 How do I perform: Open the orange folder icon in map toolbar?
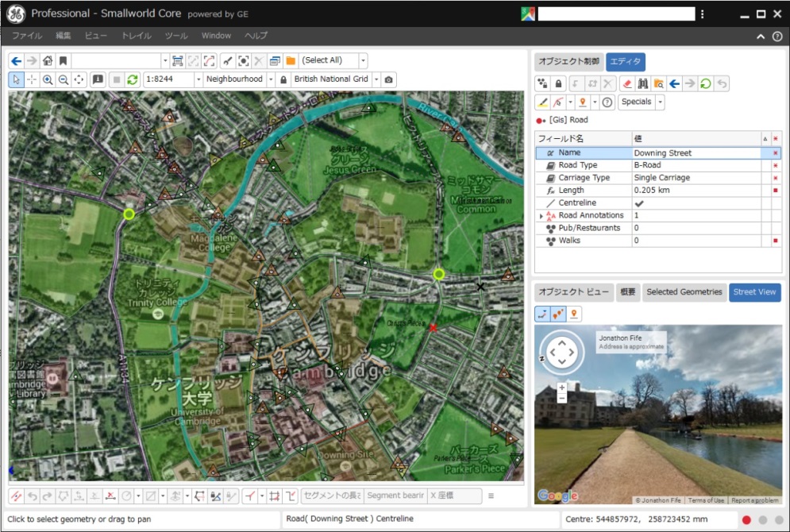click(291, 61)
